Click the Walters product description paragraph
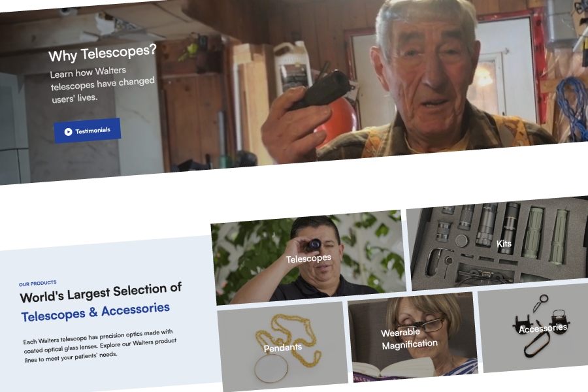The width and height of the screenshot is (588, 392). click(x=100, y=346)
